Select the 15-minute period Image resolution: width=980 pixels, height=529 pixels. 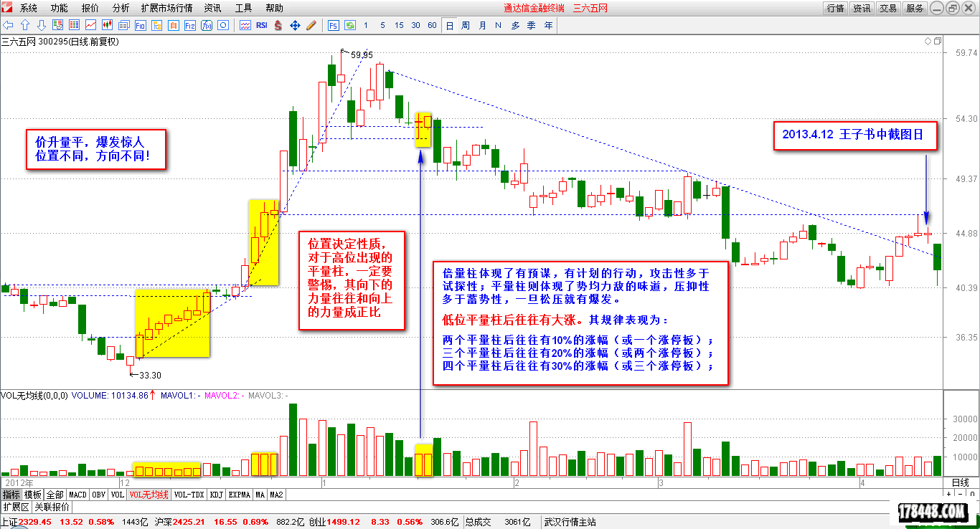pyautogui.click(x=399, y=25)
